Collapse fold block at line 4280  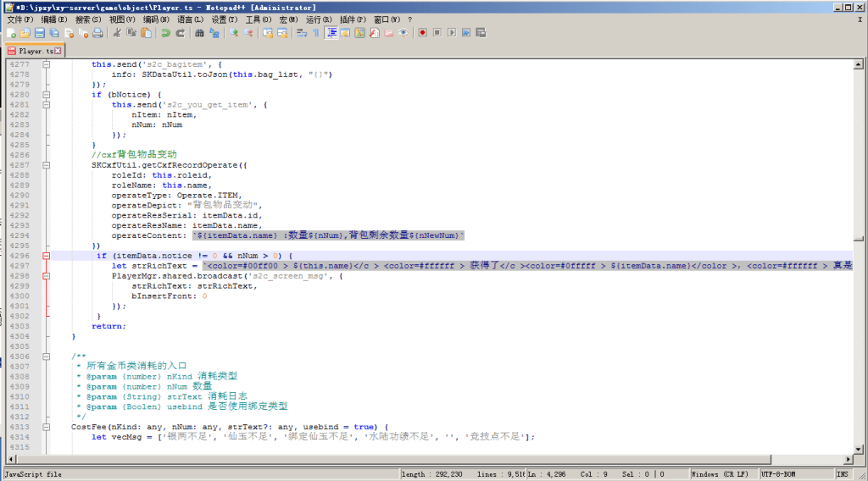pyautogui.click(x=47, y=95)
